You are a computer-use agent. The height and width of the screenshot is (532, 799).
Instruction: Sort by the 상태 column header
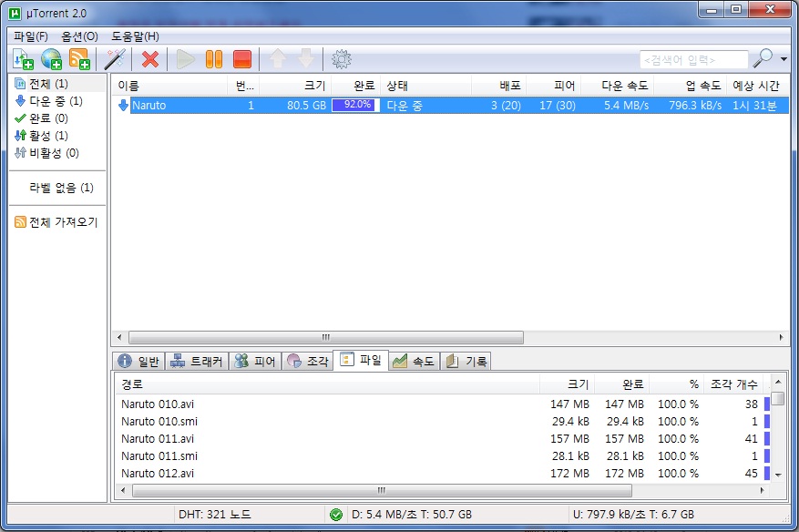(x=426, y=86)
